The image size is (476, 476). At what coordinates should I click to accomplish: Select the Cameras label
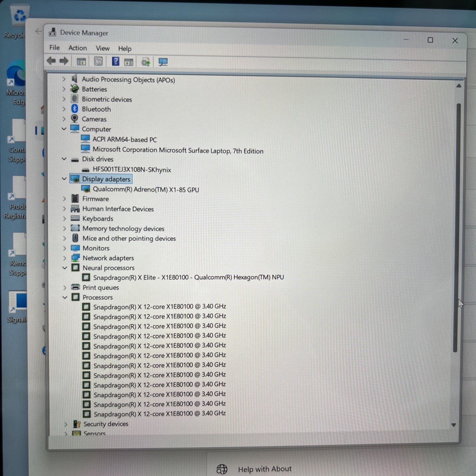click(94, 119)
